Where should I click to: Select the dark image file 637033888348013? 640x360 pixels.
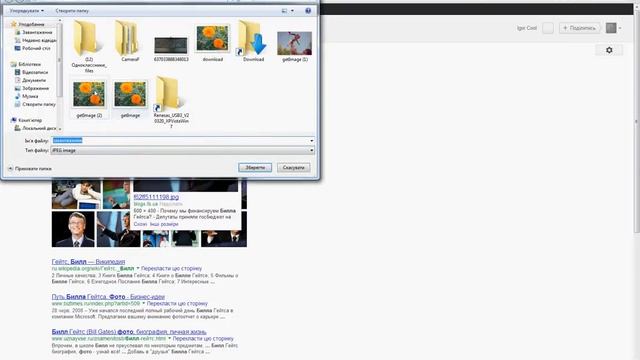171,48
